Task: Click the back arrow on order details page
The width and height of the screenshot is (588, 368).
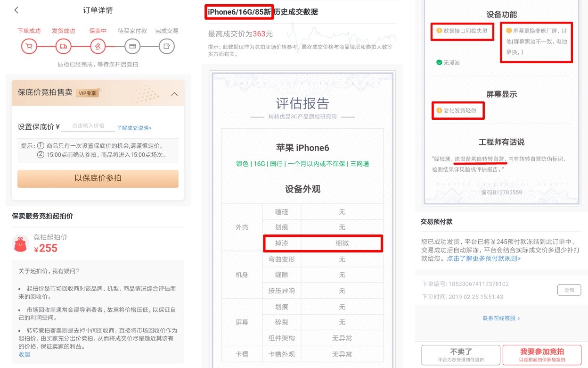Action: [16, 10]
